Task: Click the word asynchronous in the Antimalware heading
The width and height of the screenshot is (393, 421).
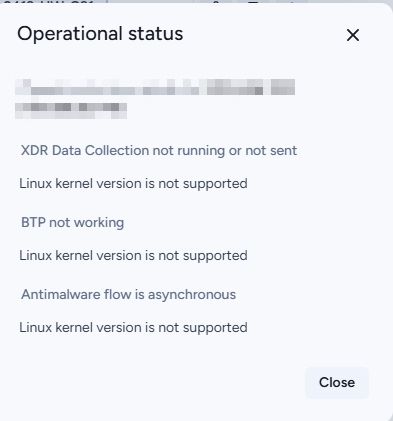Action: pyautogui.click(x=192, y=295)
